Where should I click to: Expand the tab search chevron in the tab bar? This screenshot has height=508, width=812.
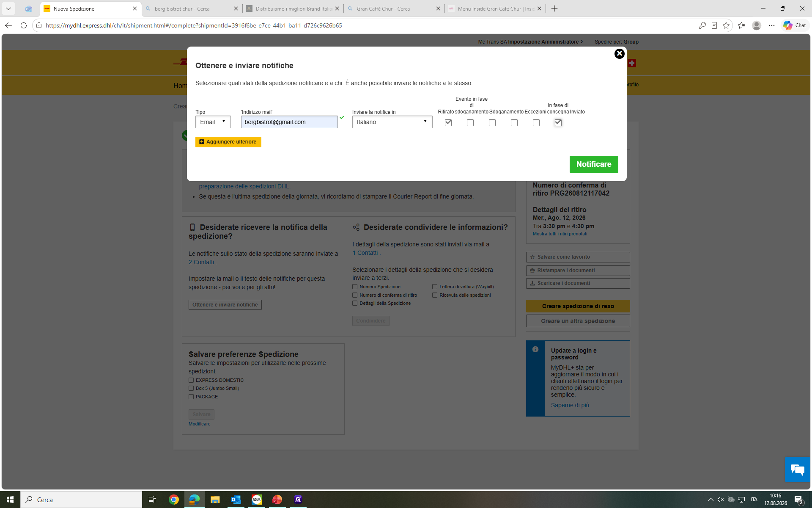pyautogui.click(x=8, y=8)
